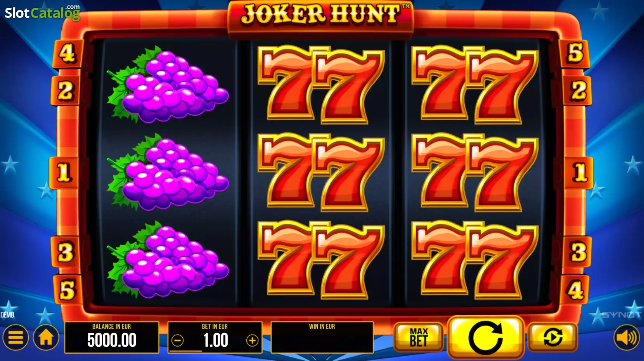
Task: Open the hamburger menu icon
Action: coord(16,337)
